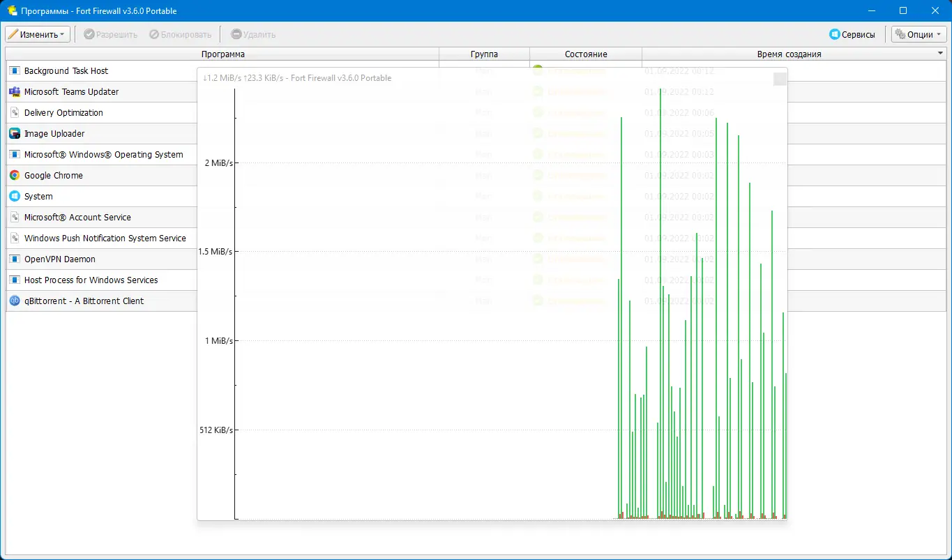Click the Состояние column header
Screen dimensions: 952x560
point(586,54)
